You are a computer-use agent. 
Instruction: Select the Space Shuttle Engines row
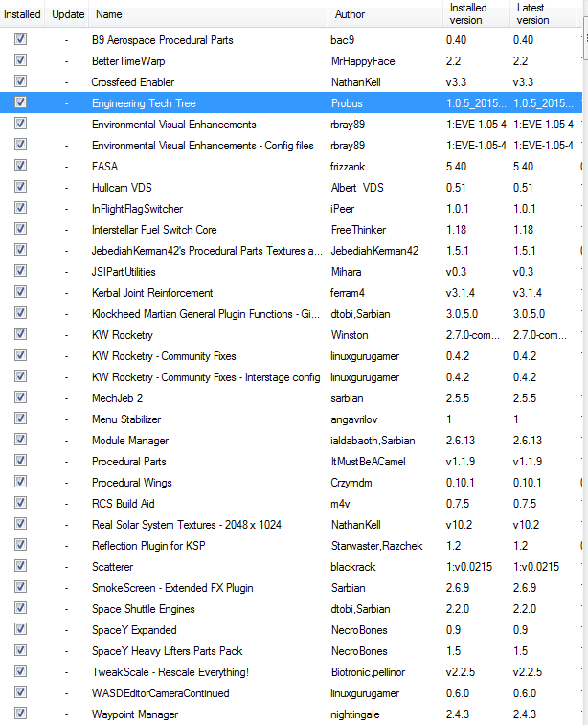pyautogui.click(x=291, y=609)
